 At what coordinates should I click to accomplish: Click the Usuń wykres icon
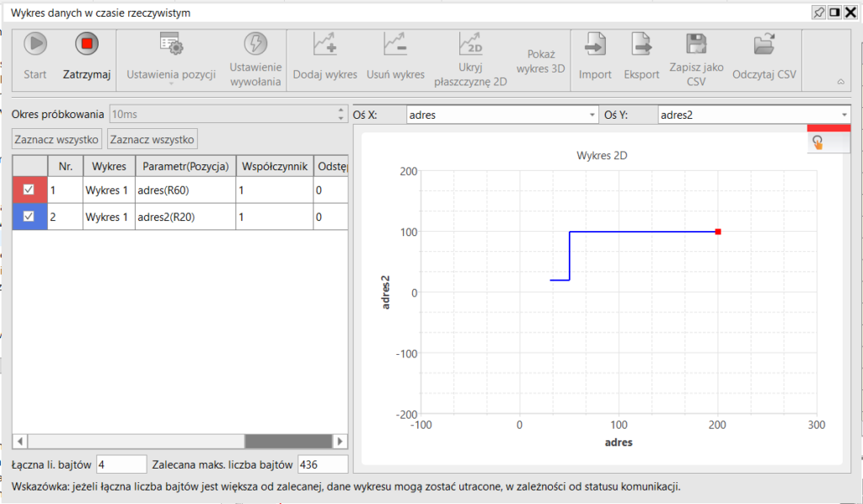395,44
